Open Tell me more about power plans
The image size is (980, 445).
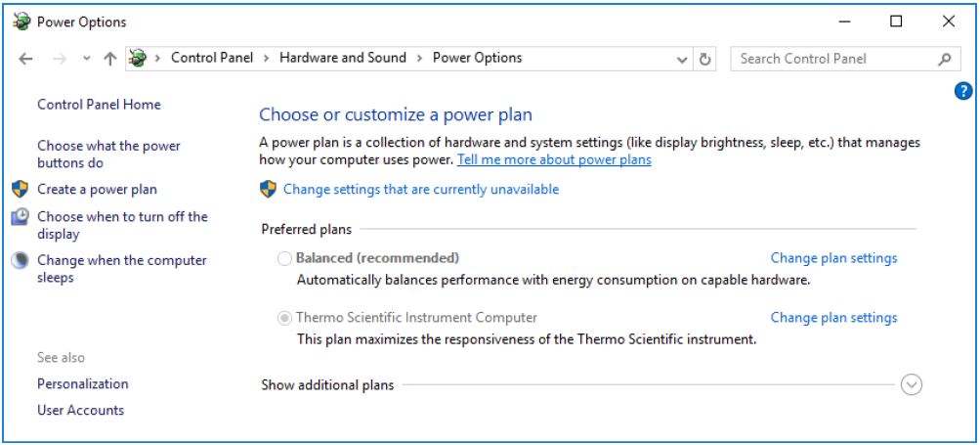(554, 159)
